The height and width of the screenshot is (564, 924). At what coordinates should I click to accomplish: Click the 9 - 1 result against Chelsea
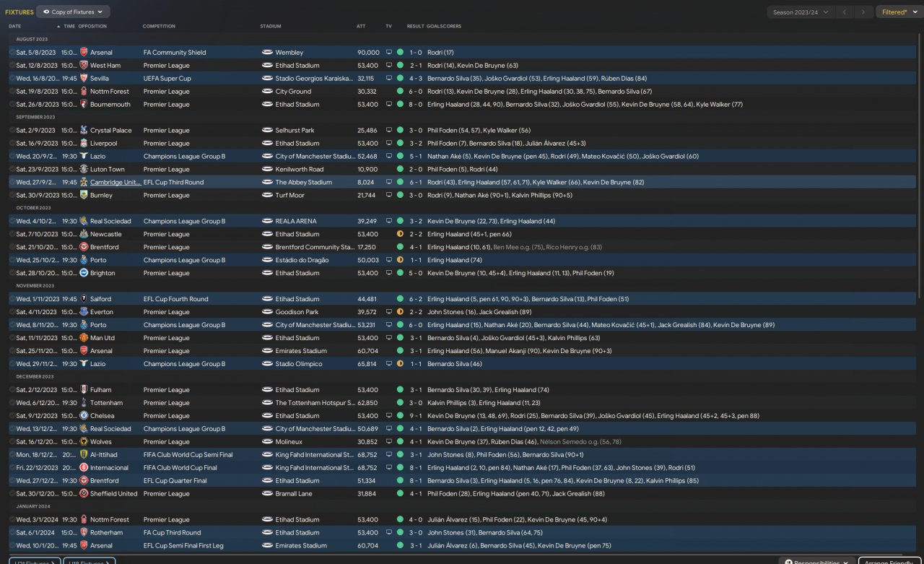tap(416, 417)
